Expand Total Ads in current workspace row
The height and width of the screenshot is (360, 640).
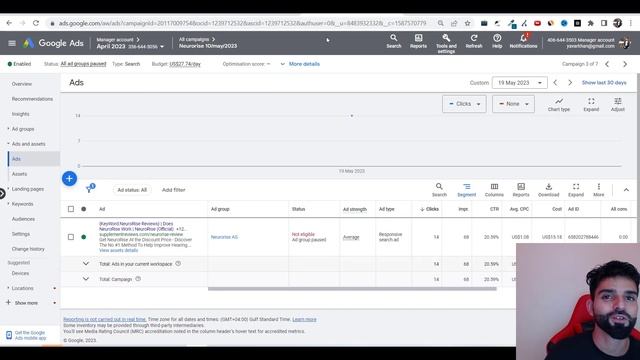tap(86, 264)
